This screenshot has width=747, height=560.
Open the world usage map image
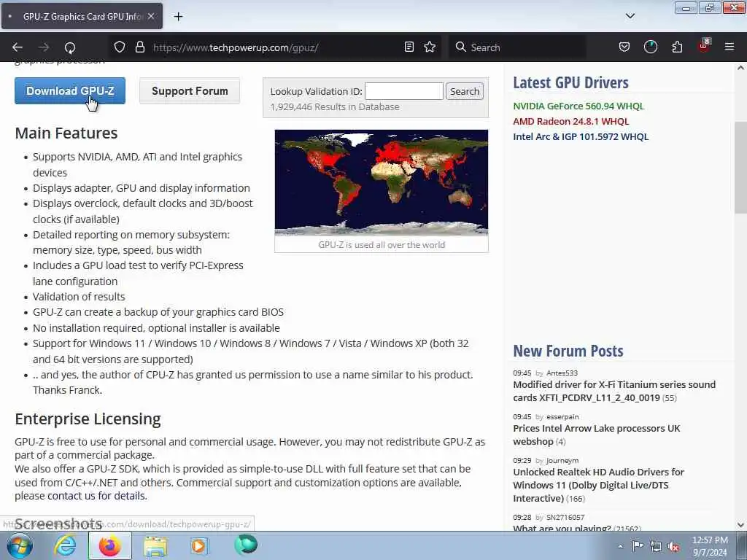click(x=381, y=182)
